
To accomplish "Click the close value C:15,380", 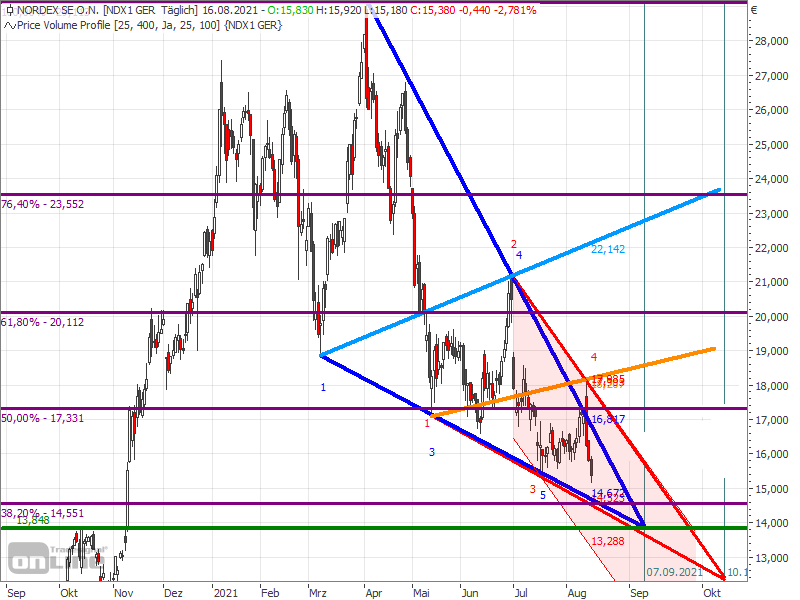I will 433,10.
